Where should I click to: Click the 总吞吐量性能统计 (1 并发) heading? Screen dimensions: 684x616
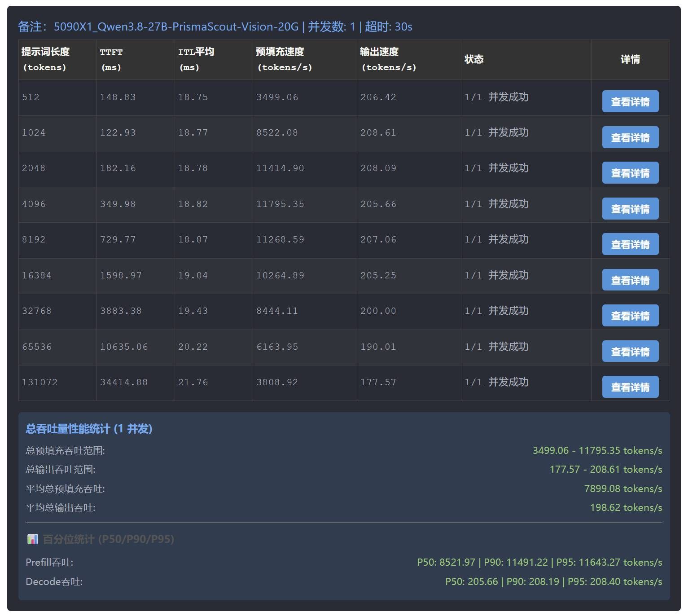point(89,429)
